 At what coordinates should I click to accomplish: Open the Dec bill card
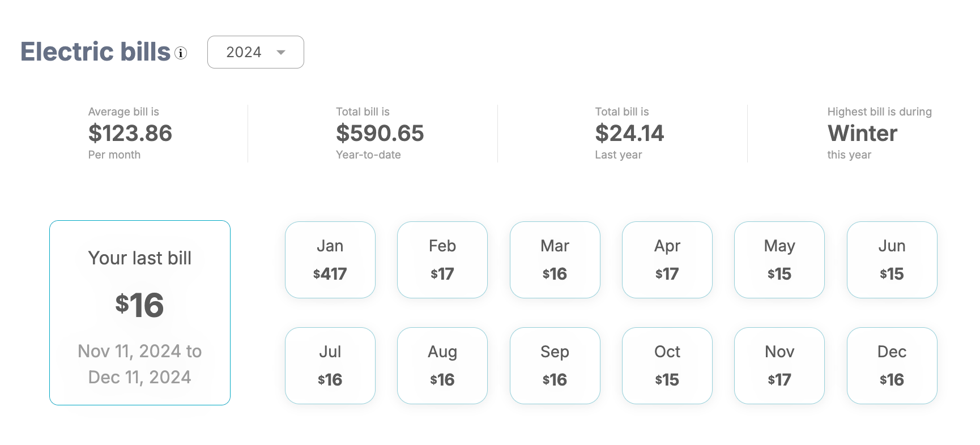pyautogui.click(x=892, y=366)
